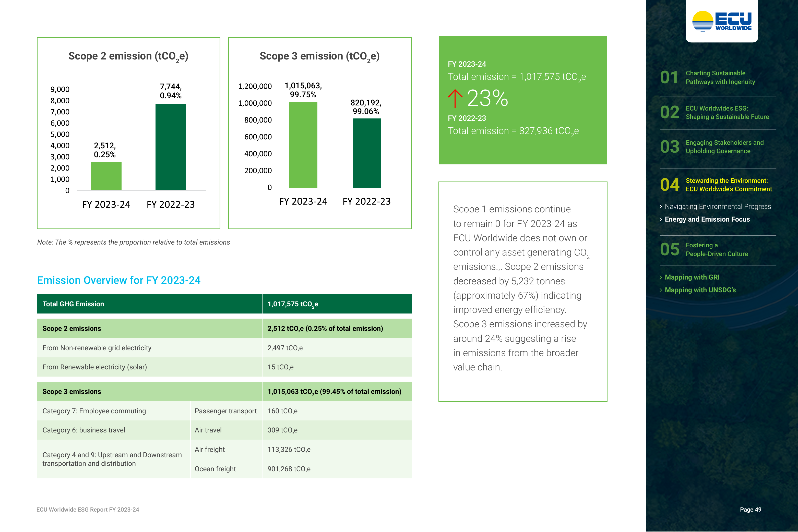798x532 pixels.
Task: Click the Scope 2 emission chart title
Action: (128, 56)
